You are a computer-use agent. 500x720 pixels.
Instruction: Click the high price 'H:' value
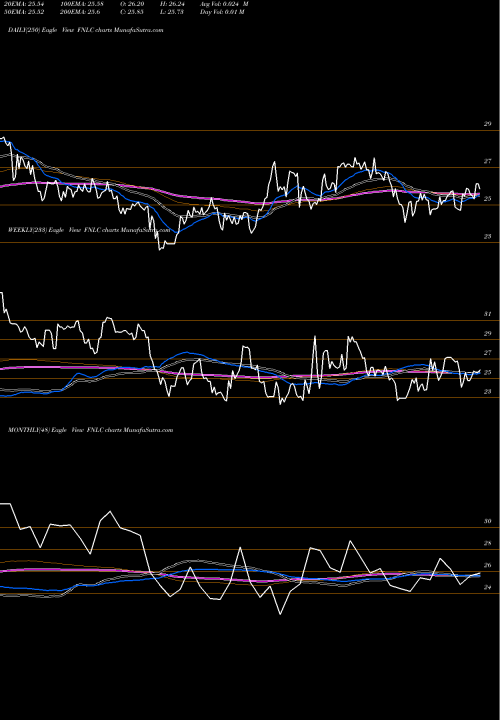pos(172,4)
